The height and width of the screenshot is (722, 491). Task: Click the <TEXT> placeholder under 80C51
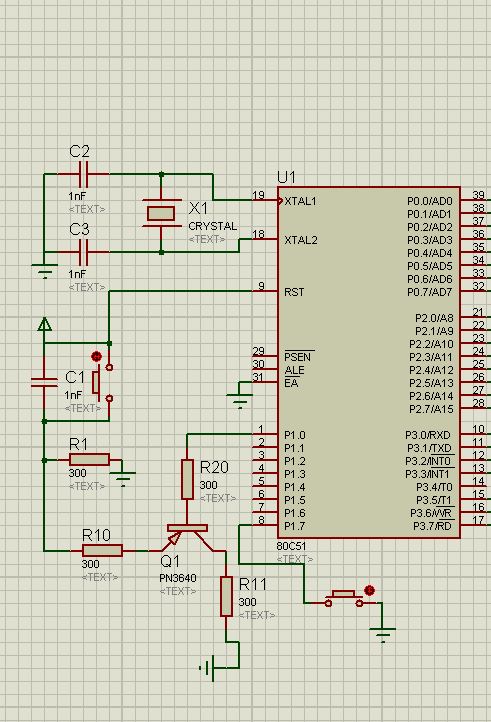295,559
